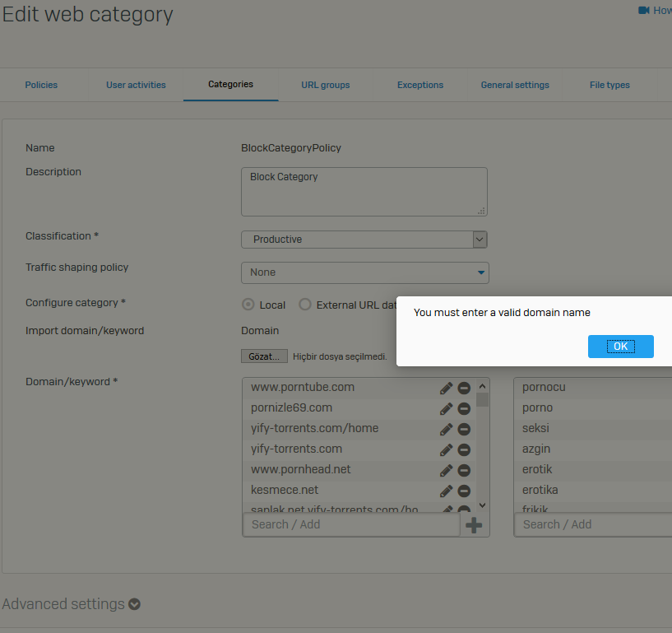The width and height of the screenshot is (672, 633).
Task: Click the plus icon to add domain
Action: 474,525
